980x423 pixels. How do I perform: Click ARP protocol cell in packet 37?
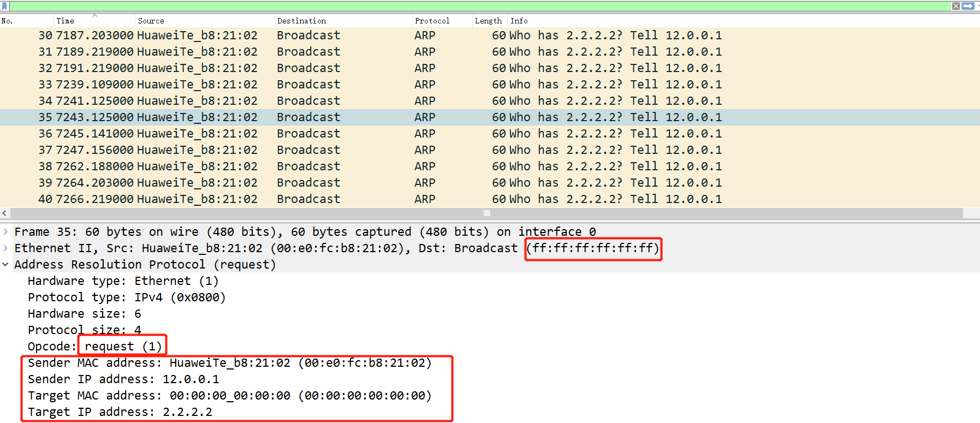point(425,150)
